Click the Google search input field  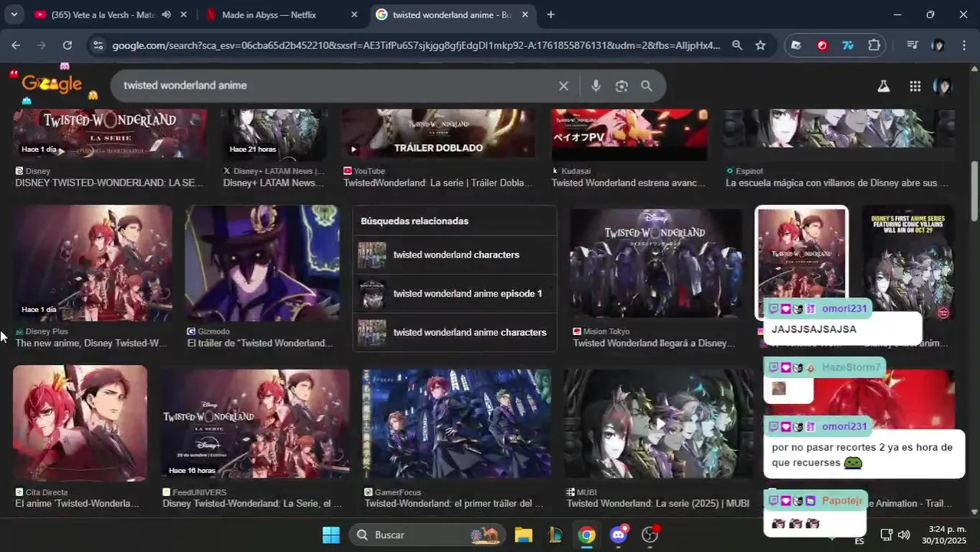[337, 86]
